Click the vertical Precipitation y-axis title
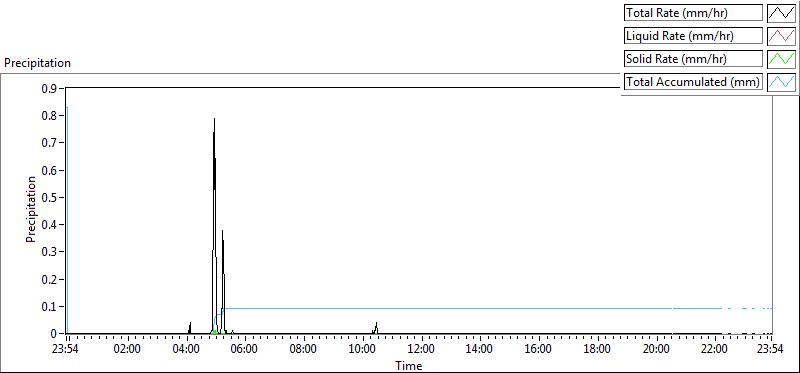 pos(31,209)
